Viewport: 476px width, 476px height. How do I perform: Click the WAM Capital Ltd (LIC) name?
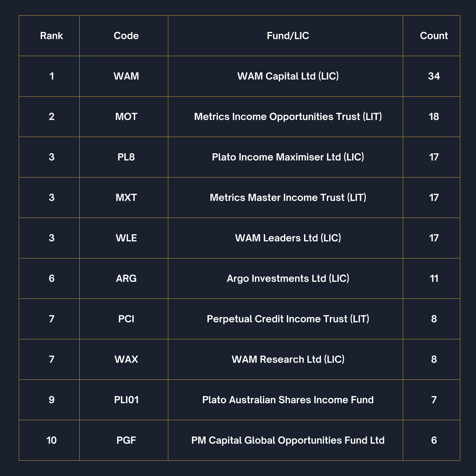click(288, 76)
